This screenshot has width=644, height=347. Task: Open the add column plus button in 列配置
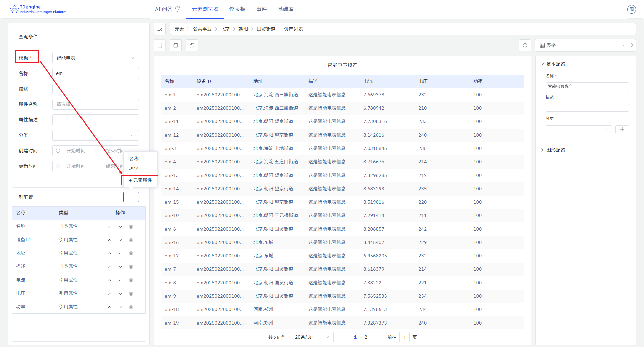131,197
